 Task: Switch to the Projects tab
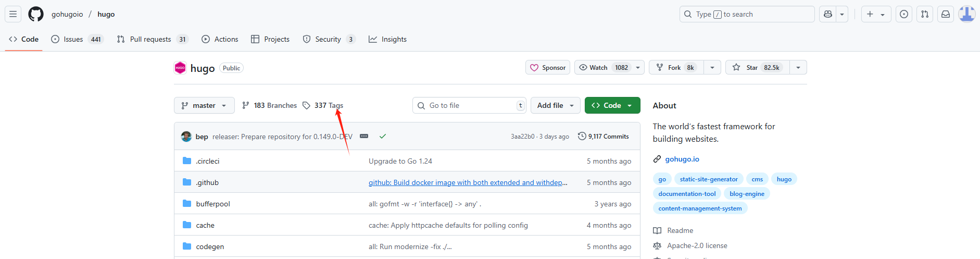(x=270, y=39)
